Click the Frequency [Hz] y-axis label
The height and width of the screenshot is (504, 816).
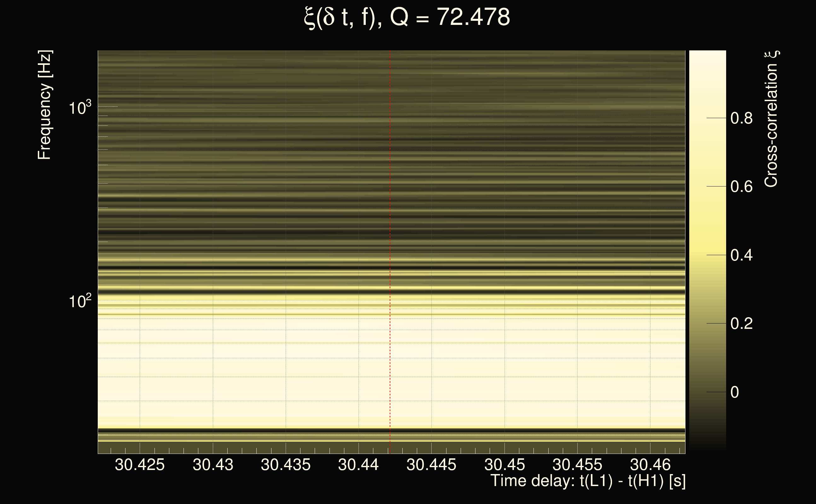45,105
